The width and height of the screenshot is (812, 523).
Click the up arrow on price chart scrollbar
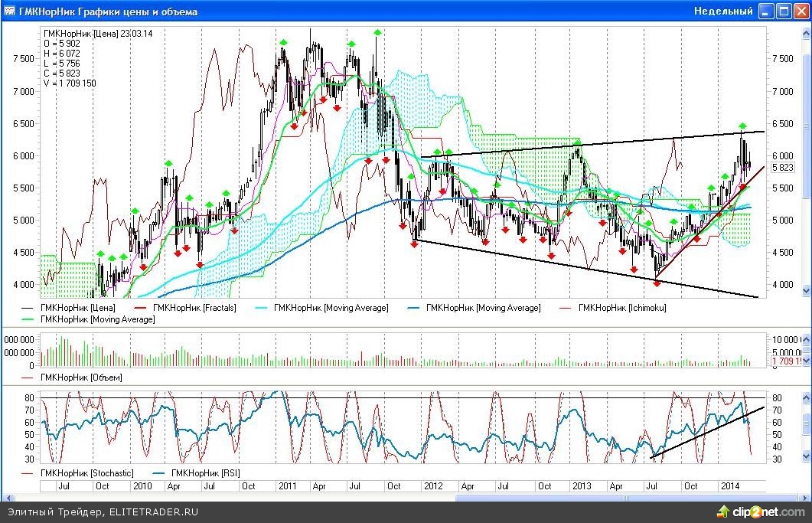tap(805, 35)
